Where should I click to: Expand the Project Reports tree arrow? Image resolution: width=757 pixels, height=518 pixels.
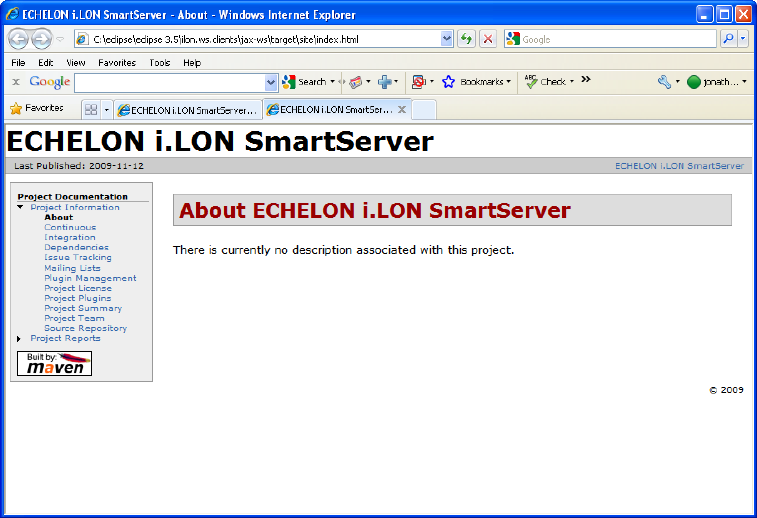click(19, 339)
